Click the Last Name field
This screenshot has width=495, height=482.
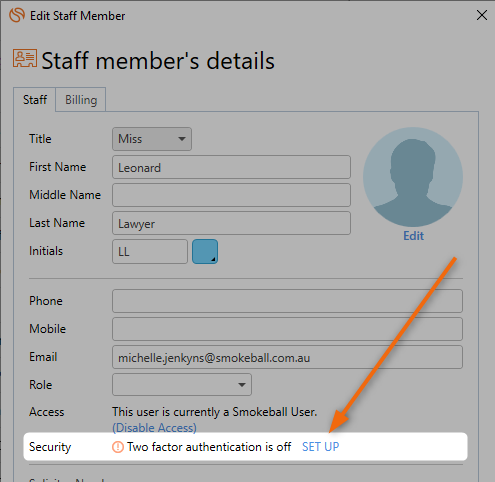tap(231, 223)
